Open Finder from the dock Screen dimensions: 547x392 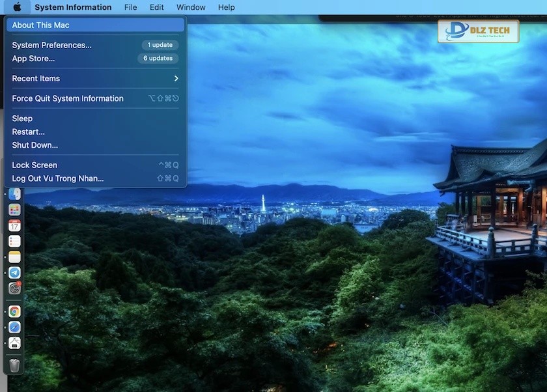[14, 194]
